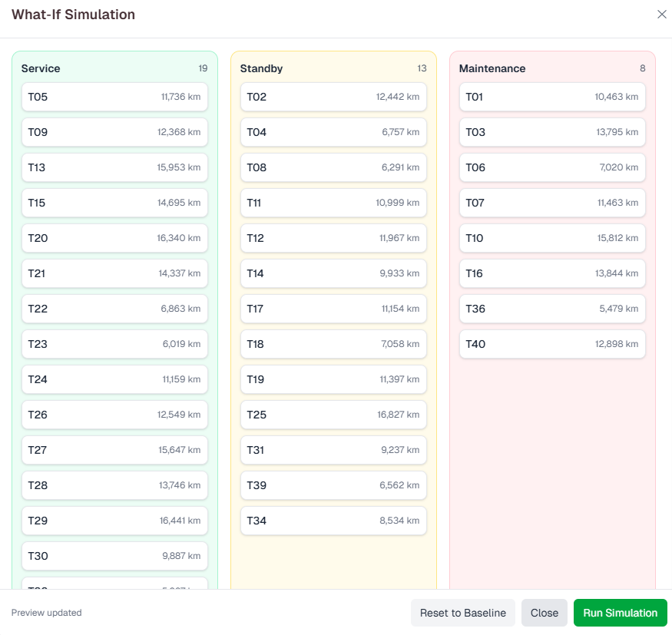The height and width of the screenshot is (635, 672).
Task: Select train T13 in Service column
Action: click(114, 167)
